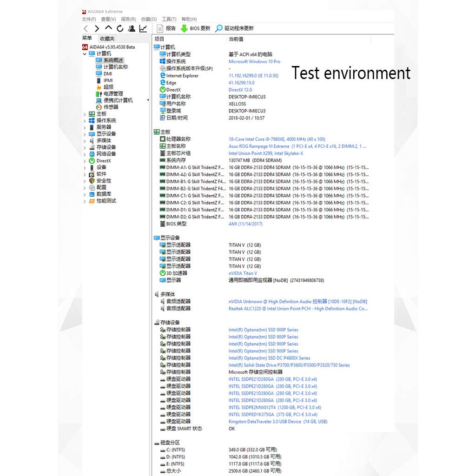The width and height of the screenshot is (476, 476).
Task: Click the 软件 software icon
Action: point(92,174)
